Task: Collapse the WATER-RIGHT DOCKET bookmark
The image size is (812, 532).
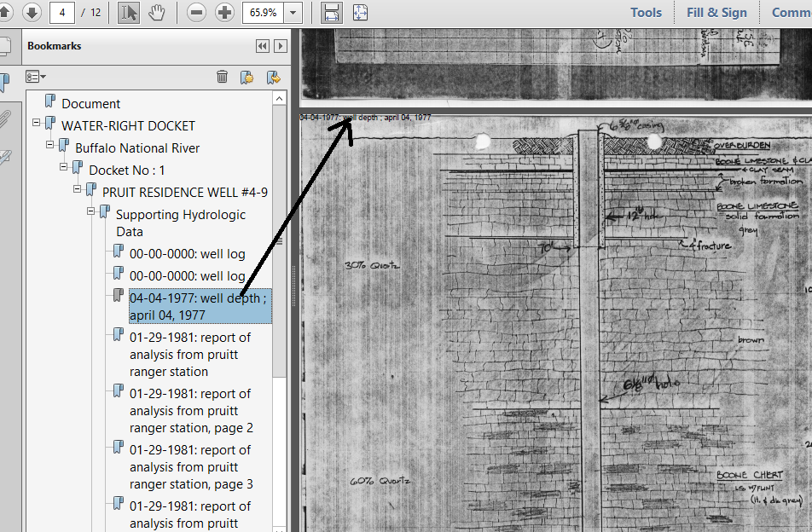Action: tap(37, 124)
